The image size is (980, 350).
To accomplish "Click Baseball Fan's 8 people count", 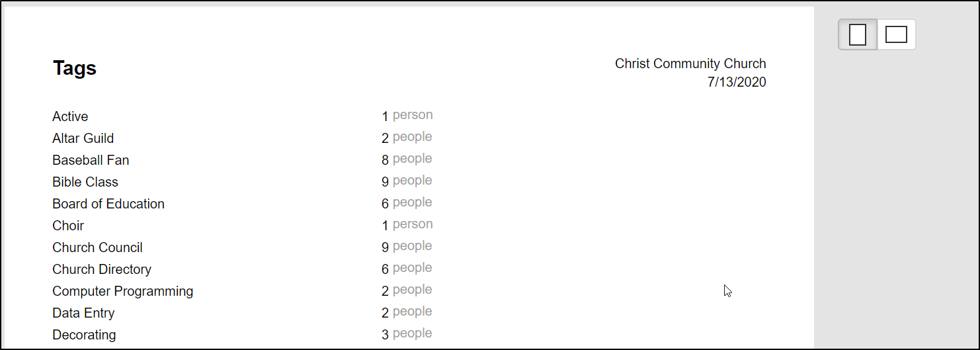I will click(x=407, y=159).
